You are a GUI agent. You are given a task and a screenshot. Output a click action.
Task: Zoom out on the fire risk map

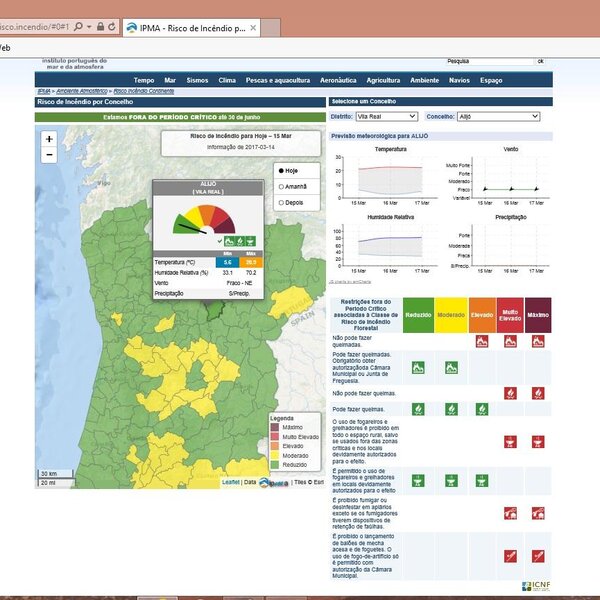pyautogui.click(x=49, y=155)
